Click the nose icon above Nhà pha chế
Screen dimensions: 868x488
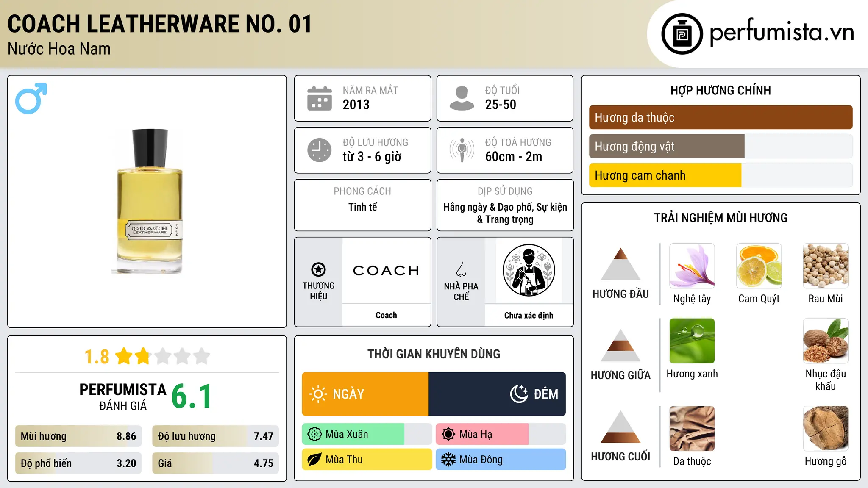click(x=461, y=269)
